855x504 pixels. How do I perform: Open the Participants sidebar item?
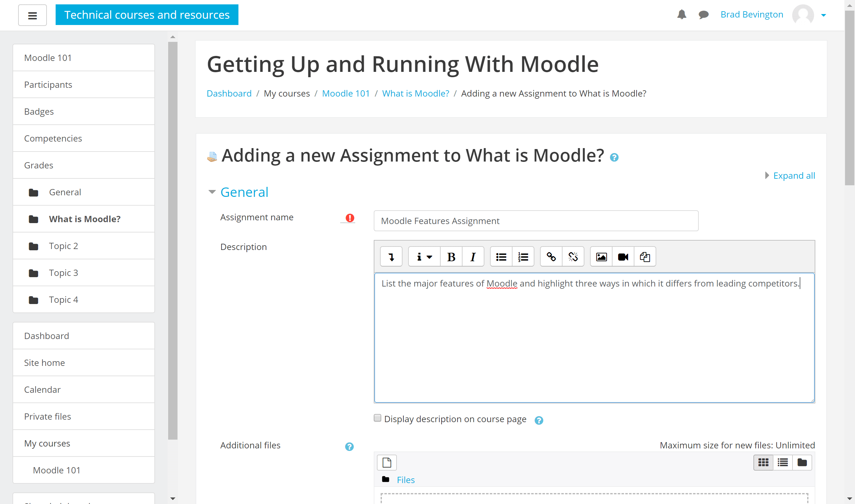click(83, 85)
